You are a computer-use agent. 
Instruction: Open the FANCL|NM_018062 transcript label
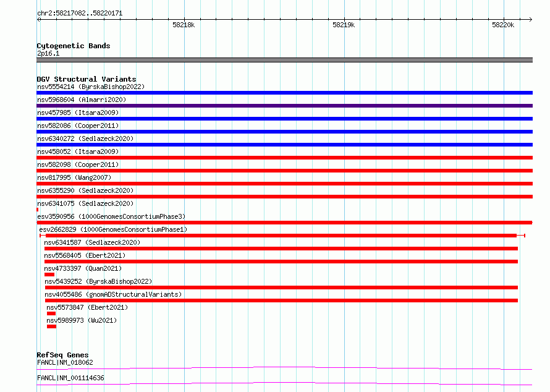(x=65, y=362)
